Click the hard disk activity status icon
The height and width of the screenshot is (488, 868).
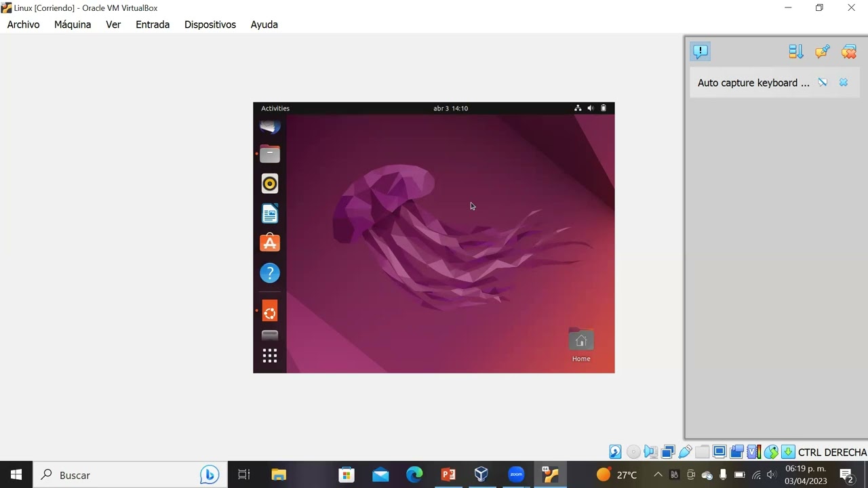coord(615,452)
